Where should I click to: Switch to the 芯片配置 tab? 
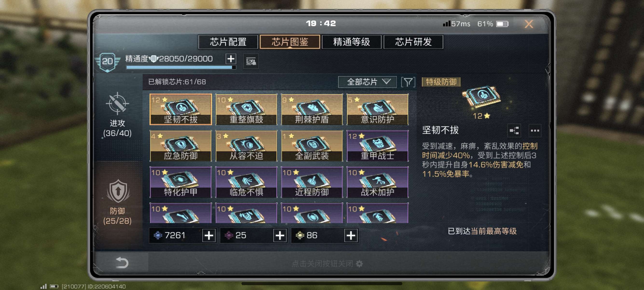(228, 42)
